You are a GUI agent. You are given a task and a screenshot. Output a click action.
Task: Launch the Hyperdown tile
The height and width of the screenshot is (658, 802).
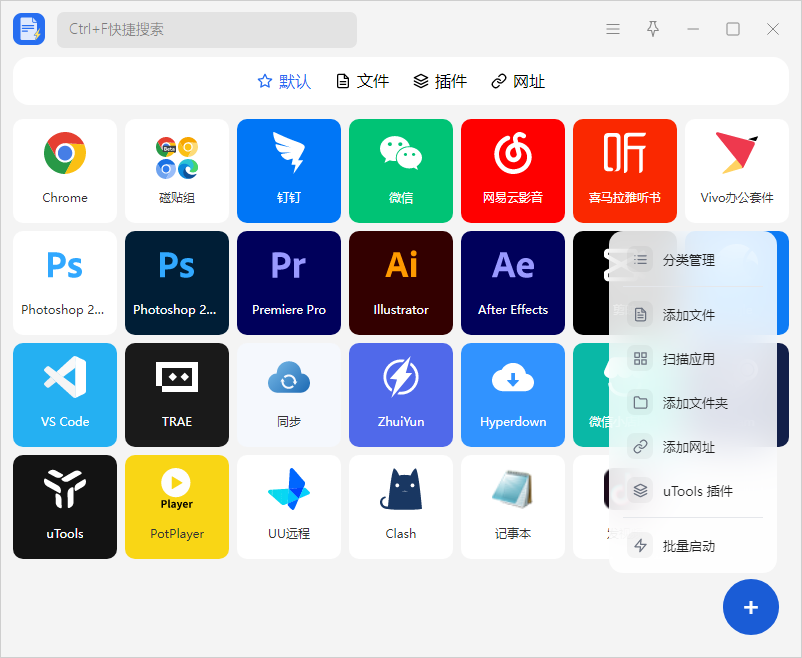(513, 395)
